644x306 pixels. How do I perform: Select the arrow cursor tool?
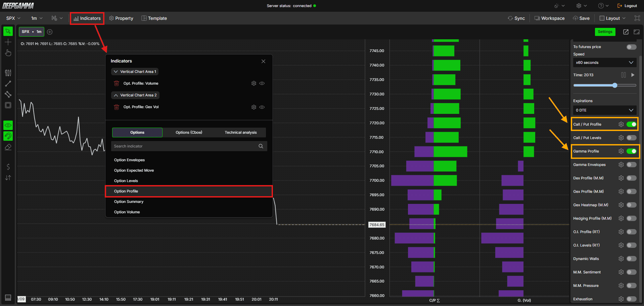8,31
